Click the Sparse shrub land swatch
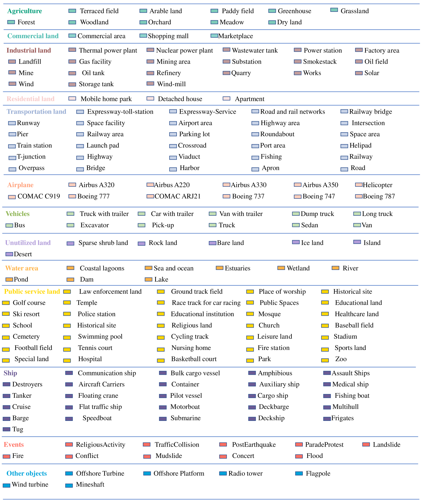Image resolution: width=423 pixels, height=504 pixels. [70, 243]
